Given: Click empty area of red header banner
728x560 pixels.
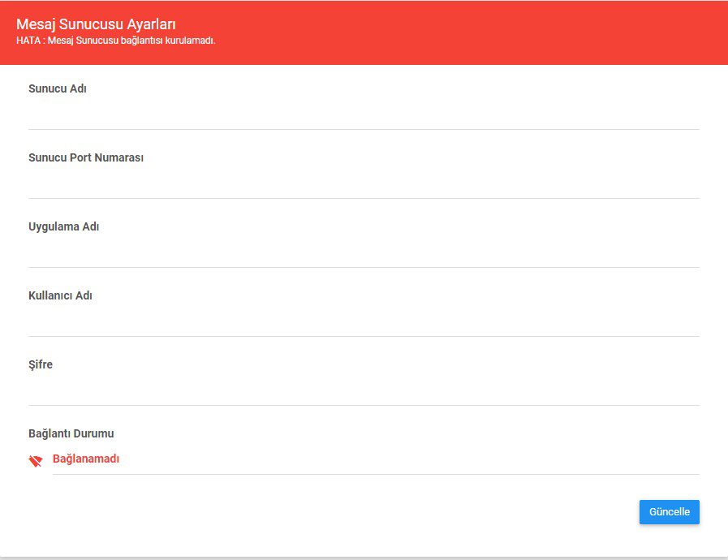Looking at the screenshot, I should tap(487, 32).
